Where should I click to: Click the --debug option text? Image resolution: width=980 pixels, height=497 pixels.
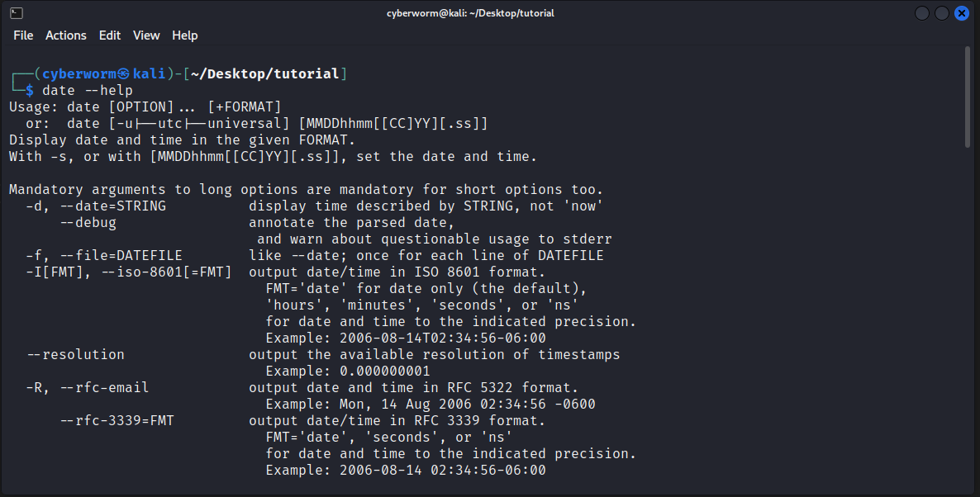88,222
